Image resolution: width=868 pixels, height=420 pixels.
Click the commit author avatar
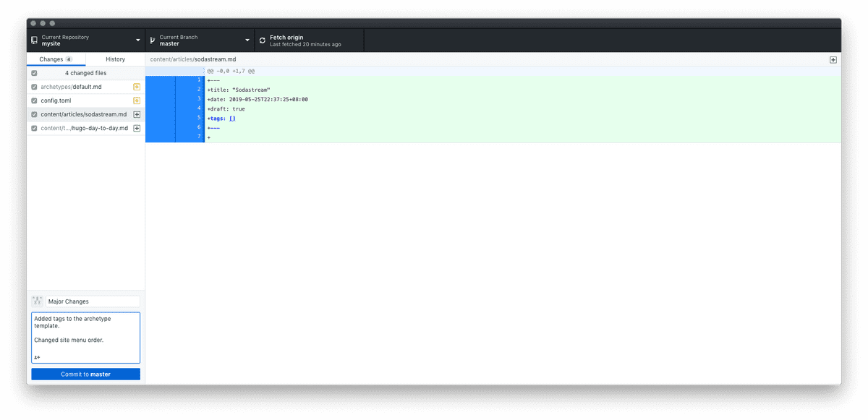[x=37, y=301]
